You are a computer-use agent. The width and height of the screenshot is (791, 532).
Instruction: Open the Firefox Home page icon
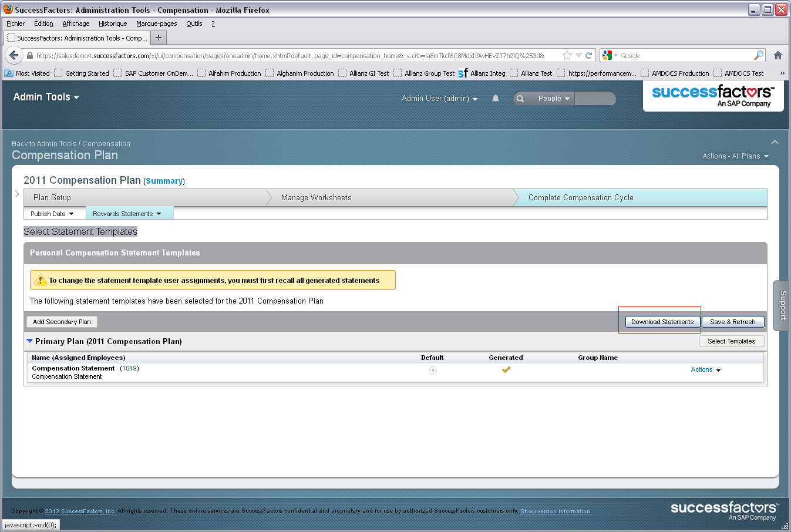tap(778, 55)
